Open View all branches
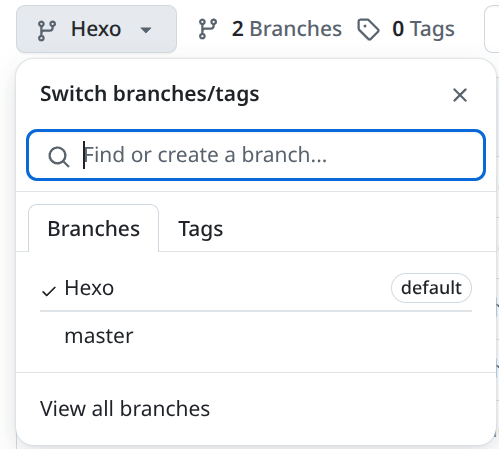Image resolution: width=499 pixels, height=449 pixels. coord(125,409)
